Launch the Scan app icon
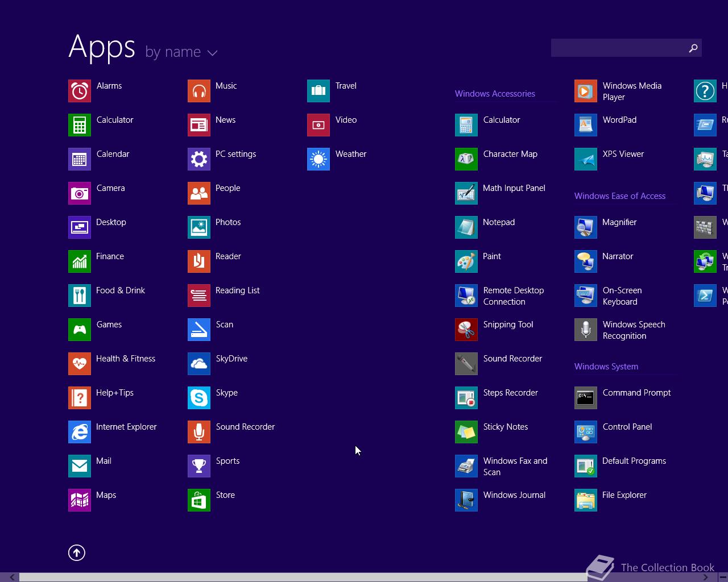 [199, 330]
